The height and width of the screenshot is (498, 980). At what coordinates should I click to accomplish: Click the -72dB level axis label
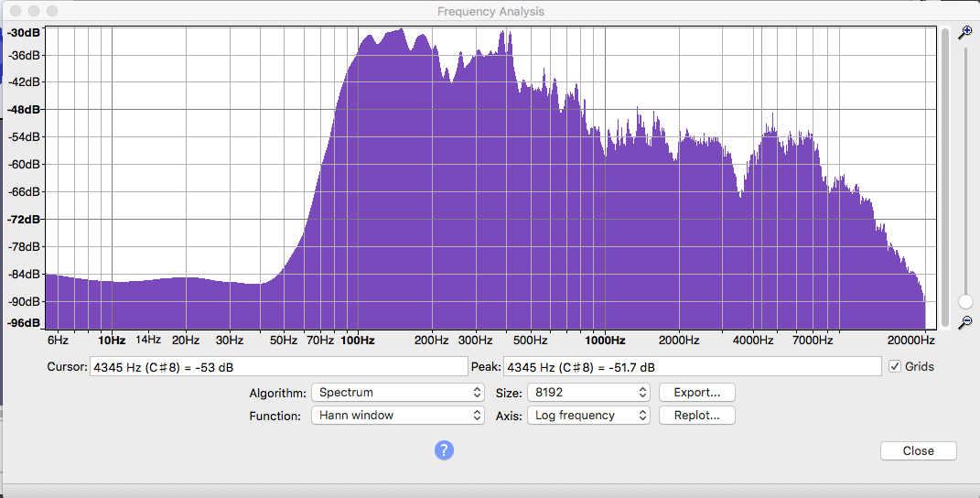[x=23, y=220]
